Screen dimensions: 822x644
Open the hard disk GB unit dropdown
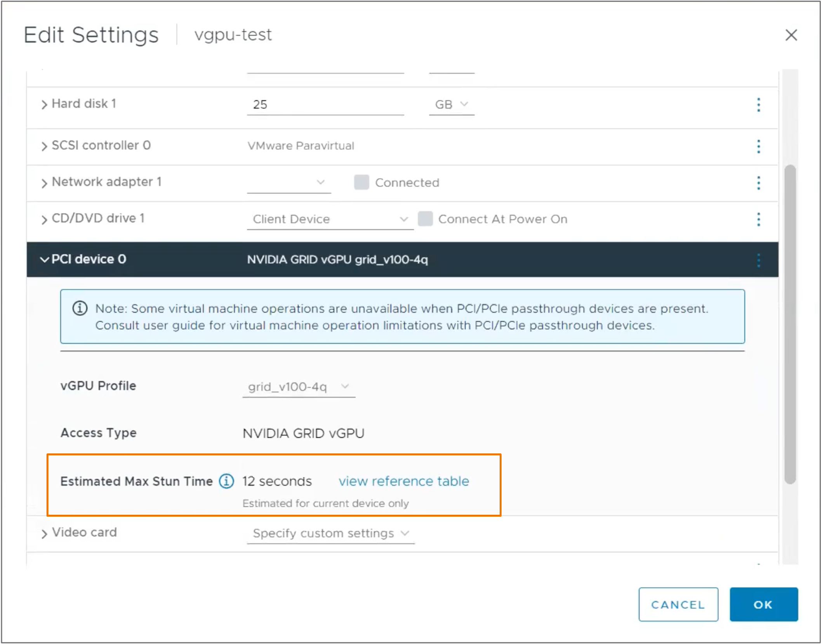[452, 105]
